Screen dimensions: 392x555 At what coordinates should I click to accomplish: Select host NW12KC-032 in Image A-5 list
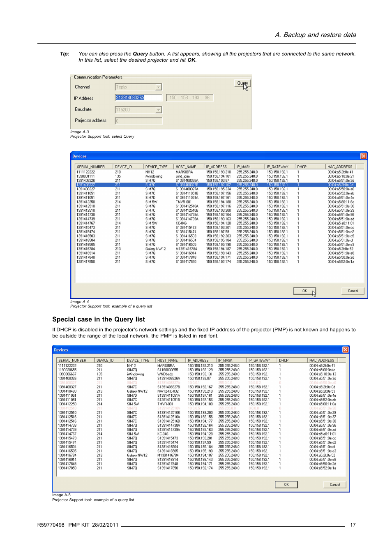(168, 391)
